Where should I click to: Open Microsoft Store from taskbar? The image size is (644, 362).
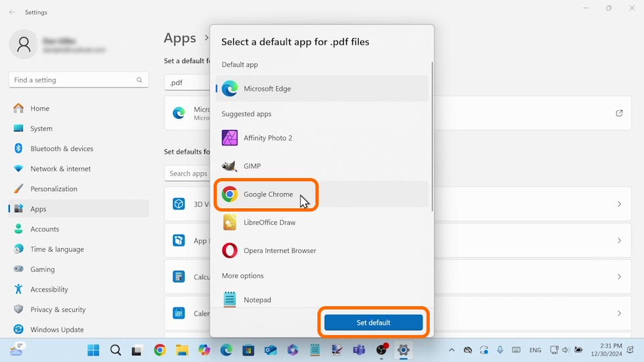tap(248, 350)
